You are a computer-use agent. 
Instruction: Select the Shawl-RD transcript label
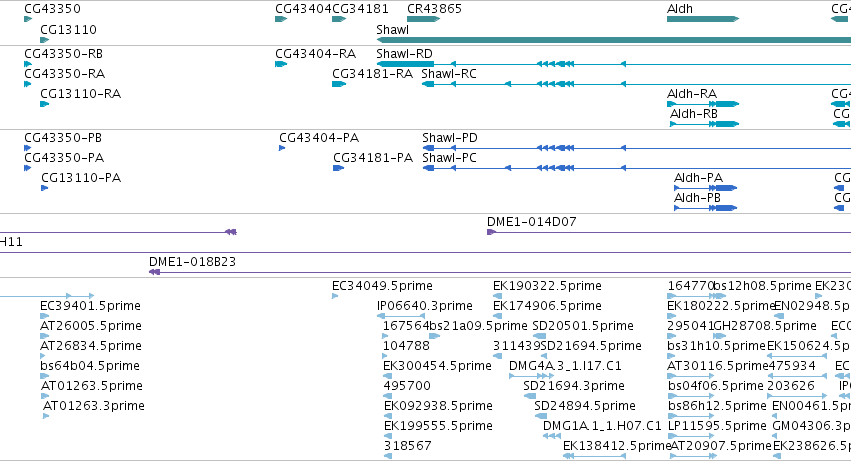click(404, 54)
